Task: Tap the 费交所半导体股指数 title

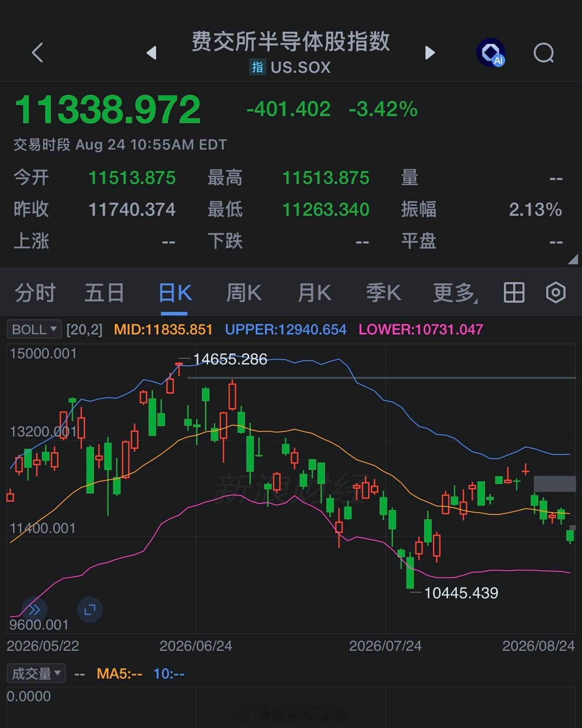Action: 291,41
